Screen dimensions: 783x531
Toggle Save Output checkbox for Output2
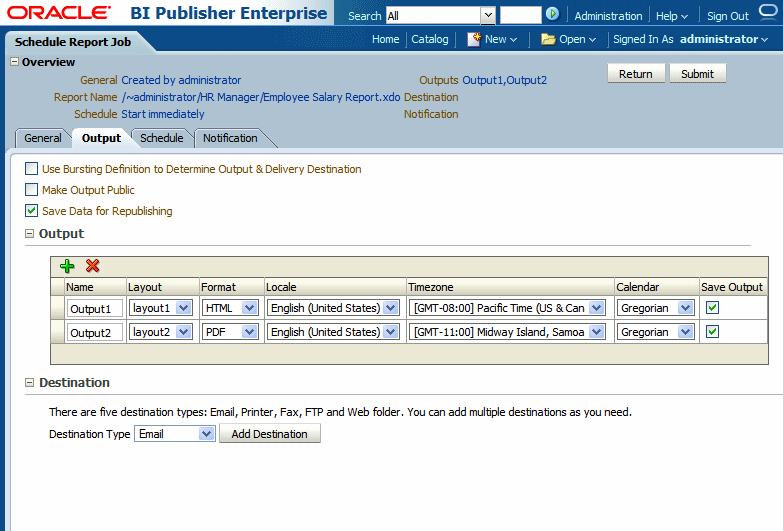pyautogui.click(x=713, y=332)
